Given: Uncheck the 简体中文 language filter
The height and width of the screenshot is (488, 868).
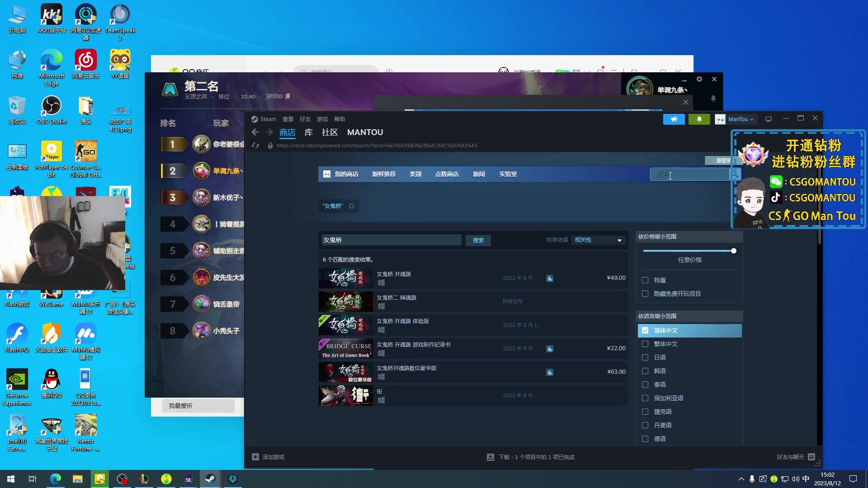Looking at the screenshot, I should pyautogui.click(x=645, y=330).
